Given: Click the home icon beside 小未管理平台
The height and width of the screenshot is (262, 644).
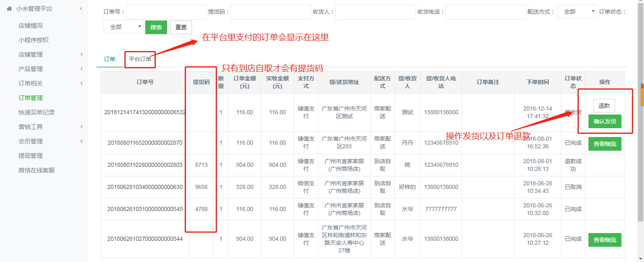Looking at the screenshot, I should (9, 8).
